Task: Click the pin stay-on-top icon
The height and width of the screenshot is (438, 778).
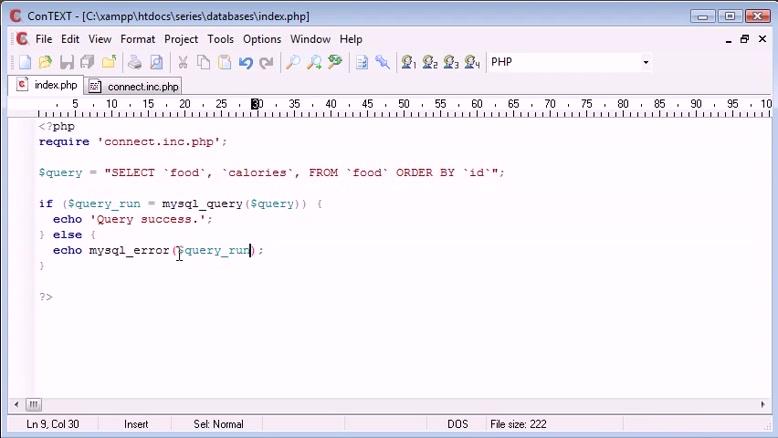Action: (x=383, y=63)
